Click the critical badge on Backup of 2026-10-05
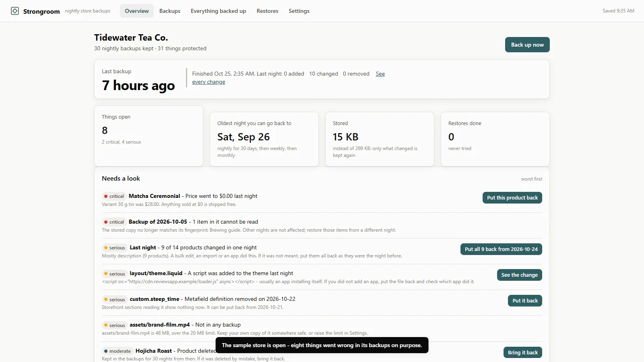 (x=114, y=222)
